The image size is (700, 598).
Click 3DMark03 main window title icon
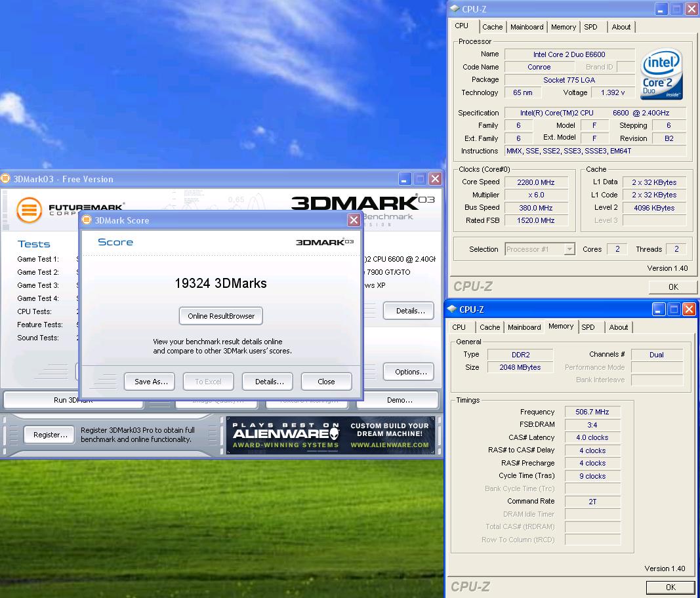(5, 179)
